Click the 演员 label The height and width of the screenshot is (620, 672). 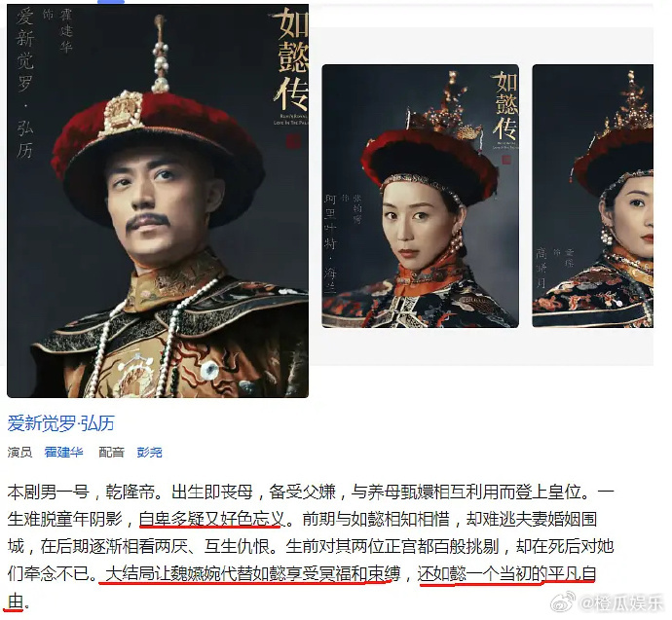click(19, 453)
